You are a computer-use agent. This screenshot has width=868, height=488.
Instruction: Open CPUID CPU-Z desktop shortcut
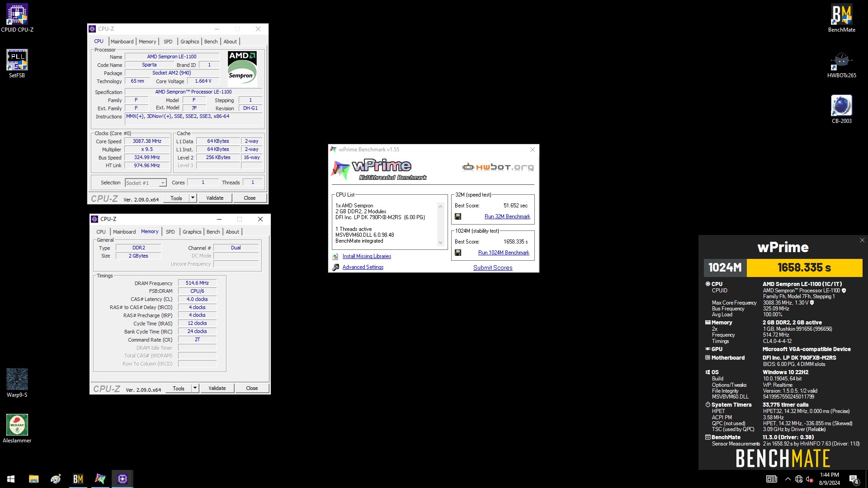tap(17, 18)
